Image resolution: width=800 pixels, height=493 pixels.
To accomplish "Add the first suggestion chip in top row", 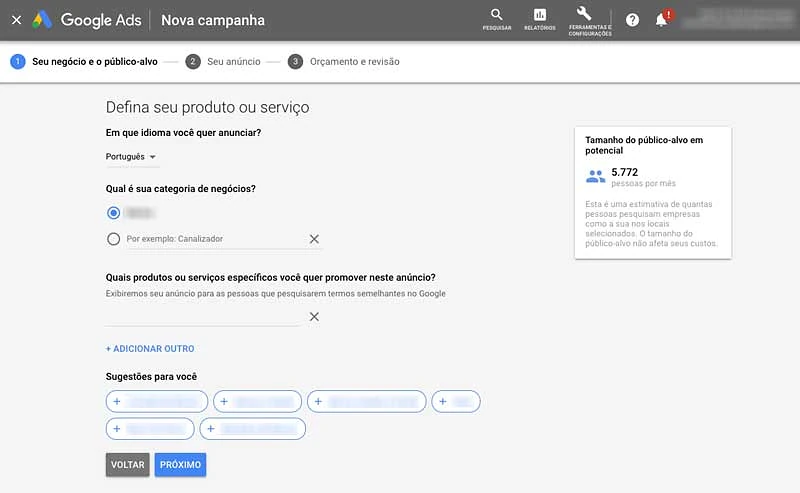I will tap(157, 402).
